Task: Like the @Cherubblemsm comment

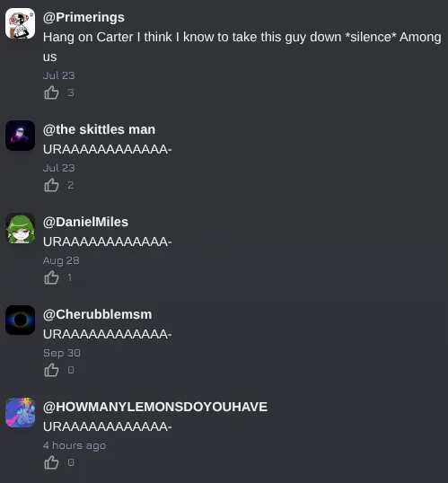Action: click(51, 370)
